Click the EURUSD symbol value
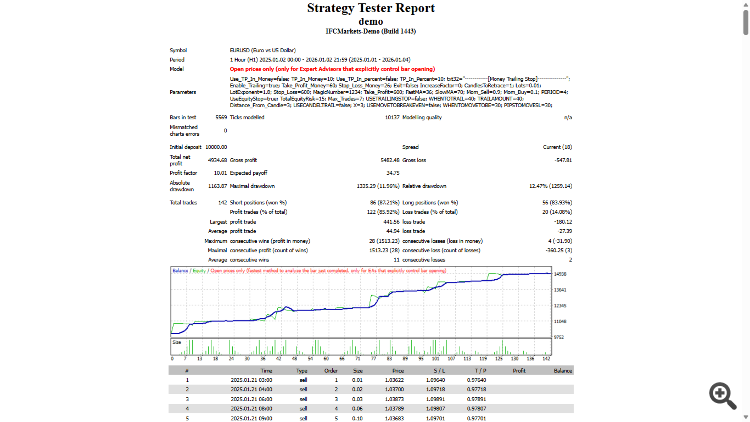The height and width of the screenshot is (422, 750). 263,50
